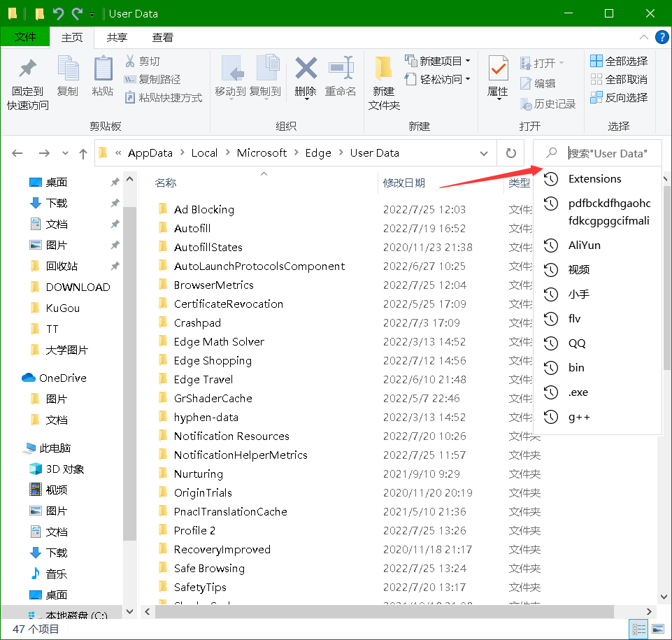
Task: Click the Pin to Quick Access icon
Action: tap(28, 69)
